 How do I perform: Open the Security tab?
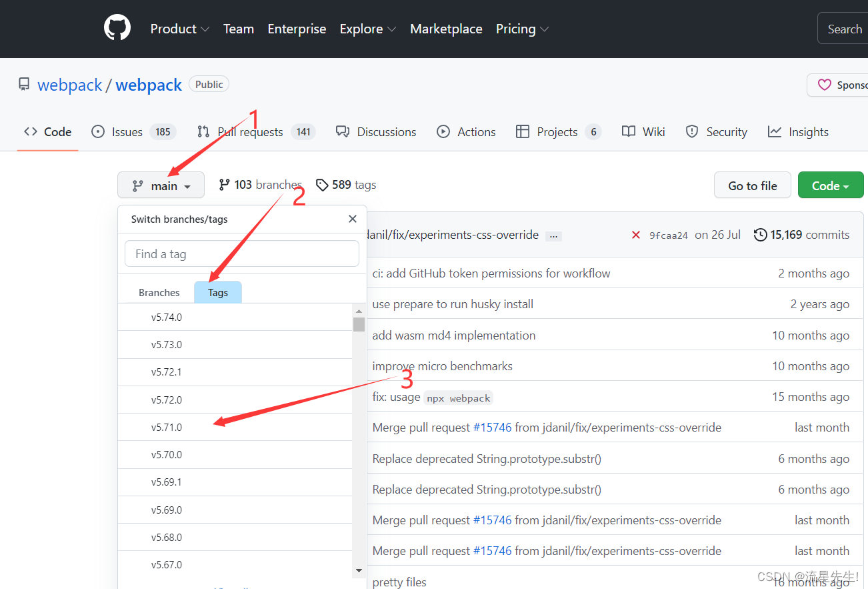(717, 132)
